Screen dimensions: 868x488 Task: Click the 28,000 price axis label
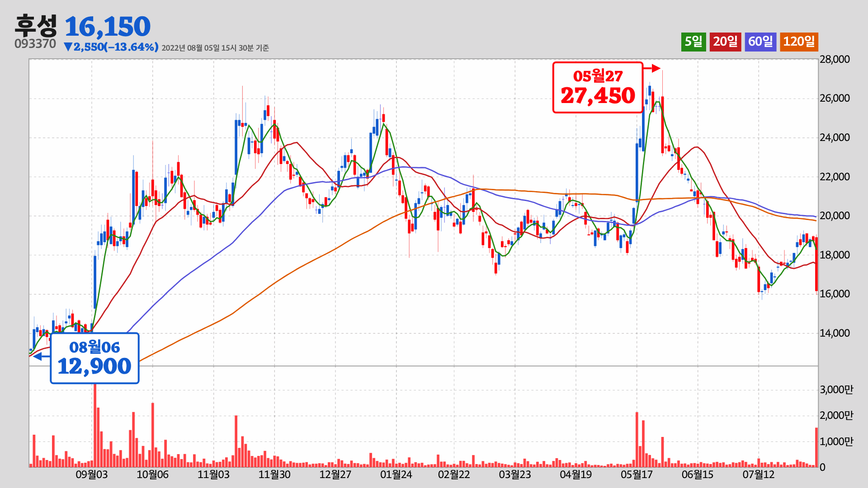coord(835,59)
